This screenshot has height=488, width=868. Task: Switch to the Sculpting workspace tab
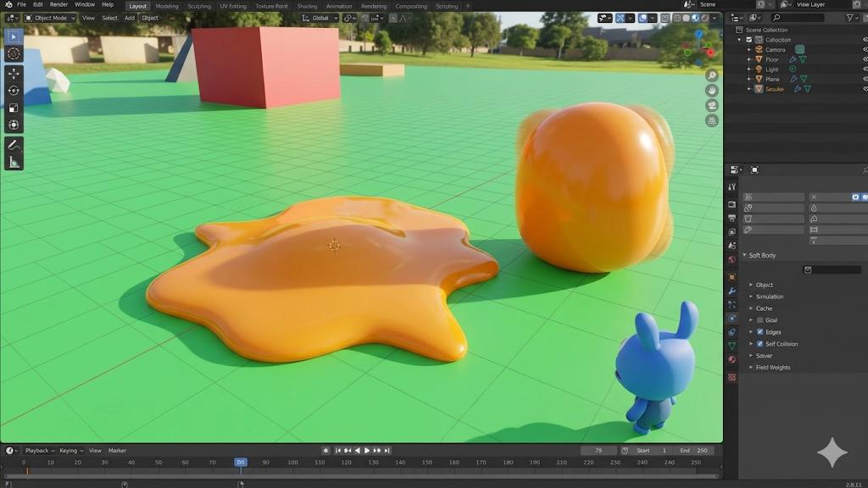pos(198,6)
